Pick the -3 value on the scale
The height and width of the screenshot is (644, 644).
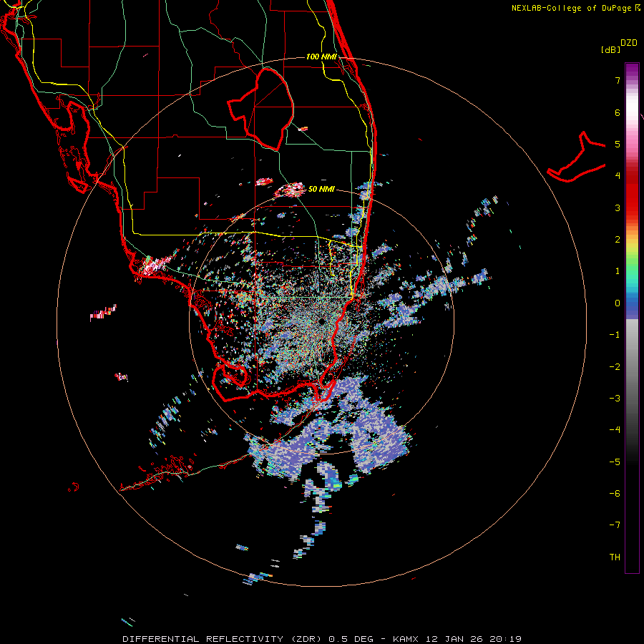(x=615, y=398)
